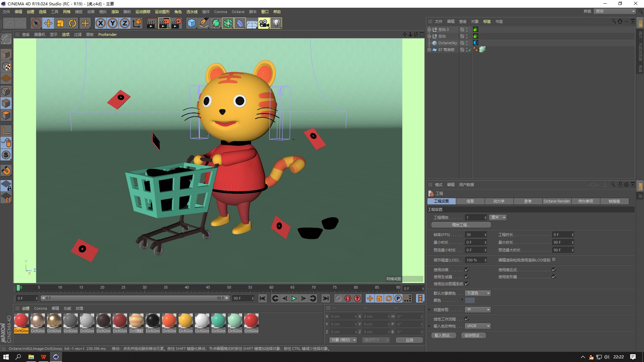The height and width of the screenshot is (362, 644).
Task: Click the 应用 button in coordinates
Action: [x=409, y=340]
